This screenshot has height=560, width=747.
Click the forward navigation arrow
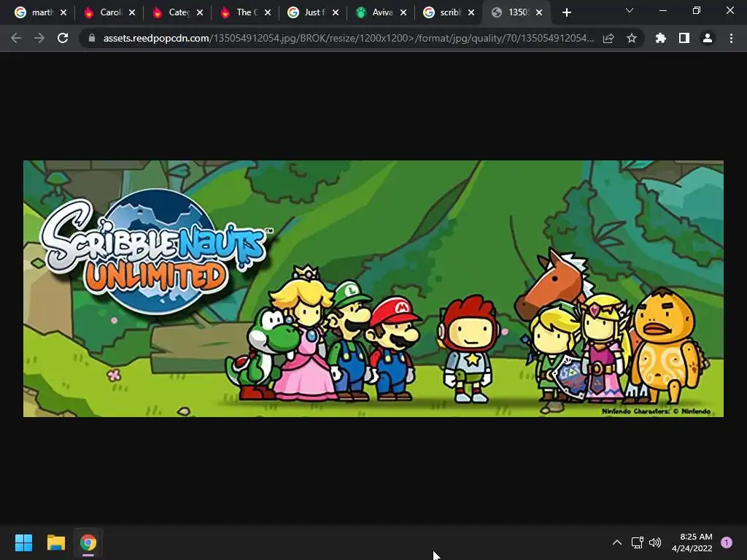tap(39, 38)
